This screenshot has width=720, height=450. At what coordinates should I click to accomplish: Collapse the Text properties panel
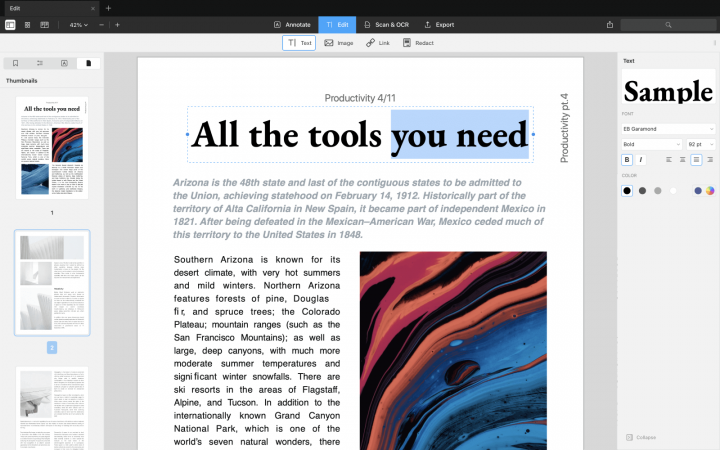click(641, 437)
